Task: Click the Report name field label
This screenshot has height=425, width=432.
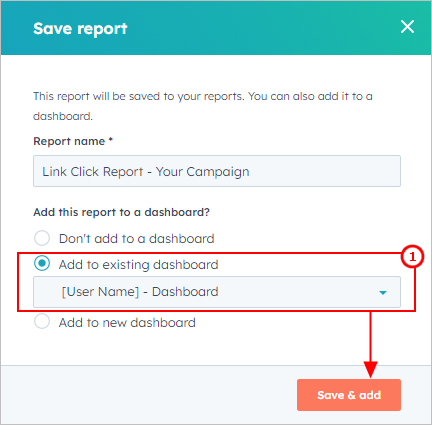Action: 69,141
